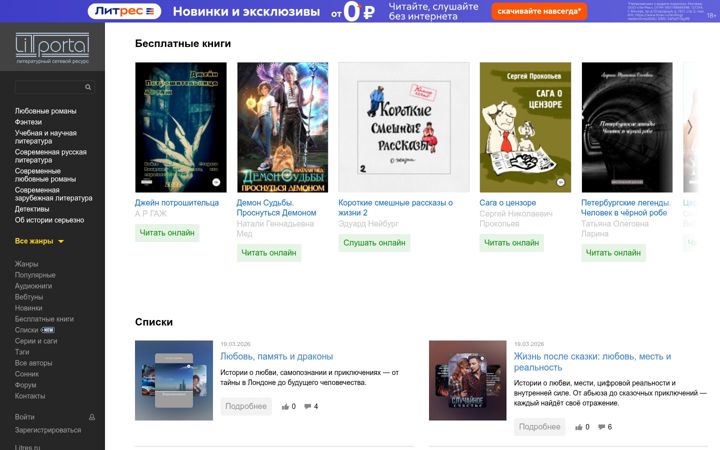Screen dimensions: 720x450
Task: Go to Вебтуны page
Action: 28,297
